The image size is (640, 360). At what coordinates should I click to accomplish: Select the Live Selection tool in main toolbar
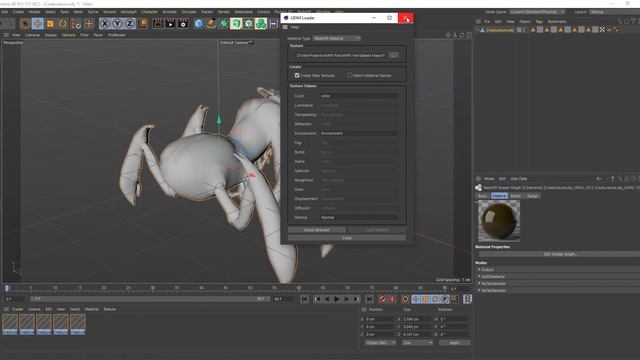click(x=25, y=24)
